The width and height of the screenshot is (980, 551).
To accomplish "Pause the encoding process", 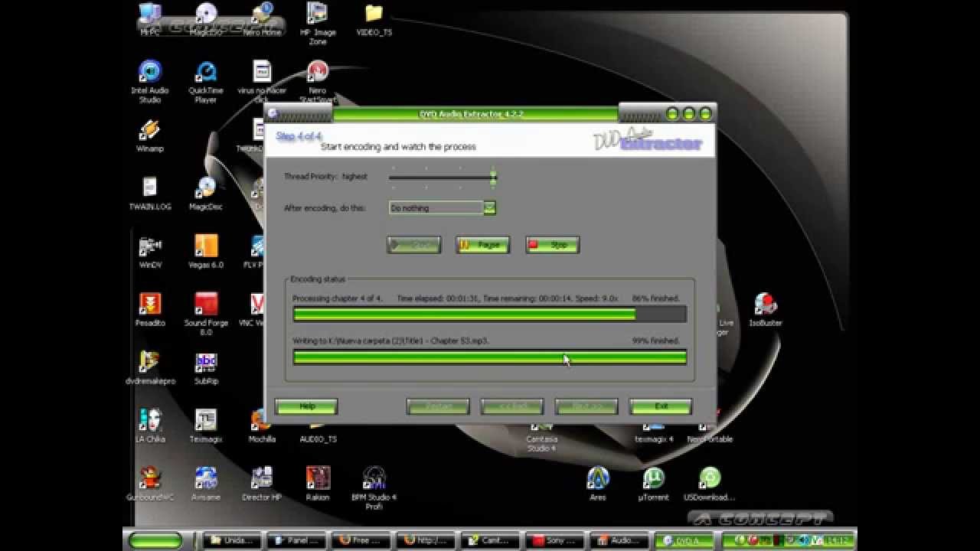I will (x=483, y=245).
